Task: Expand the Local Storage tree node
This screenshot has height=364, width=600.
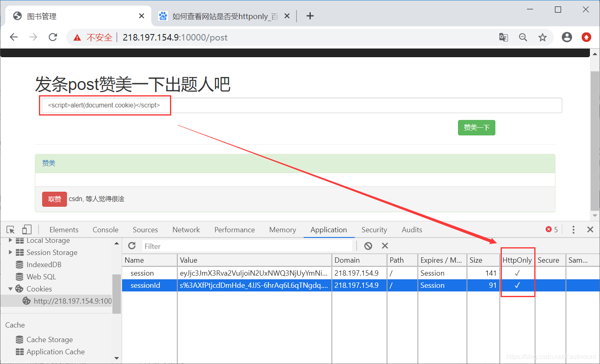Action: click(x=10, y=240)
